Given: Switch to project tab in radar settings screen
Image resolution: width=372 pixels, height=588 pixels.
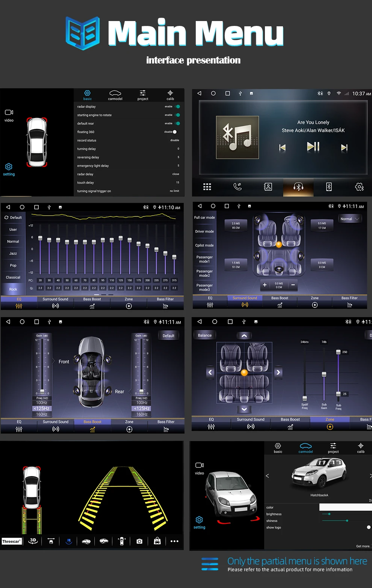Looking at the screenshot, I should coord(143,95).
